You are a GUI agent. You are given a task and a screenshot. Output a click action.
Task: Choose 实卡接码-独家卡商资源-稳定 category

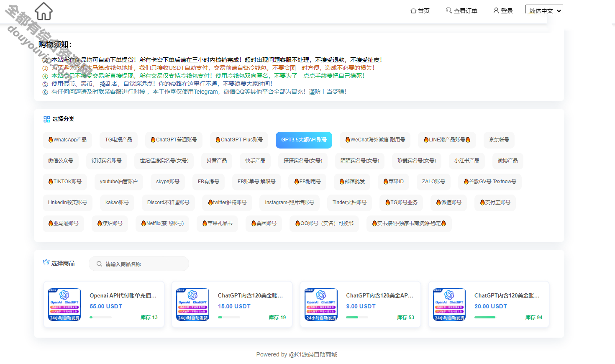click(x=409, y=223)
